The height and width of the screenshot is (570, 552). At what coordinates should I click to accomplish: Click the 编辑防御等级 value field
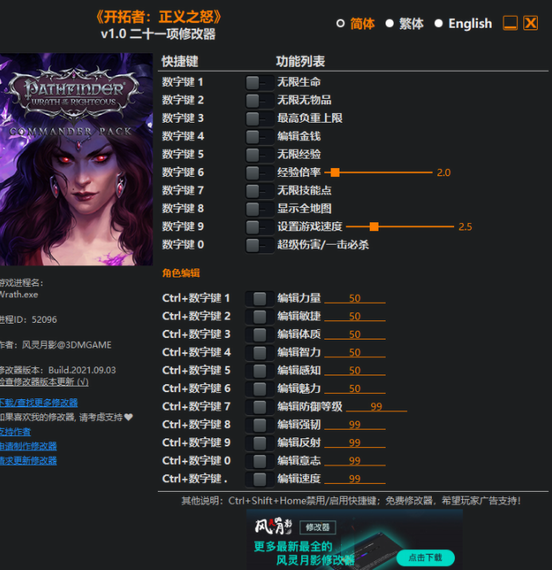[376, 406]
